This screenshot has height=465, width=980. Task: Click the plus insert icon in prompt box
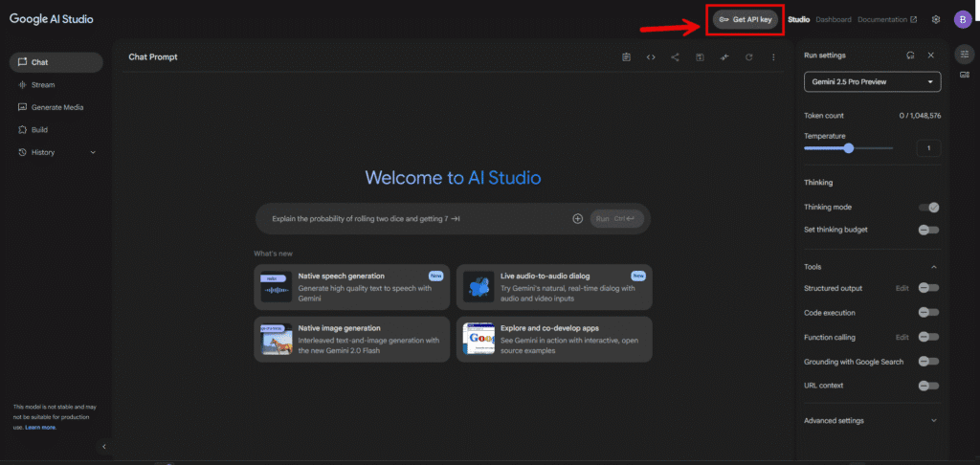tap(577, 219)
